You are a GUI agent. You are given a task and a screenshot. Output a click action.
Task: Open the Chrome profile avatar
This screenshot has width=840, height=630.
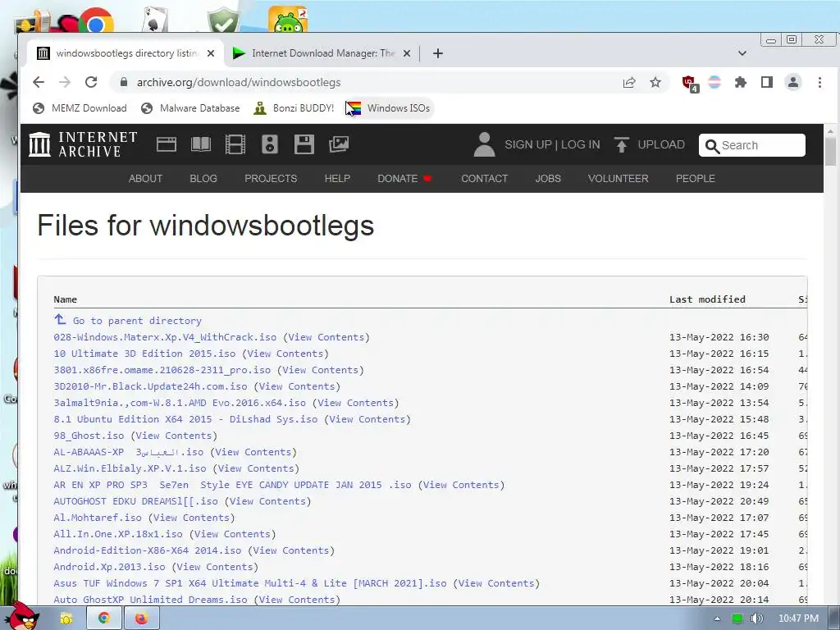793,83
